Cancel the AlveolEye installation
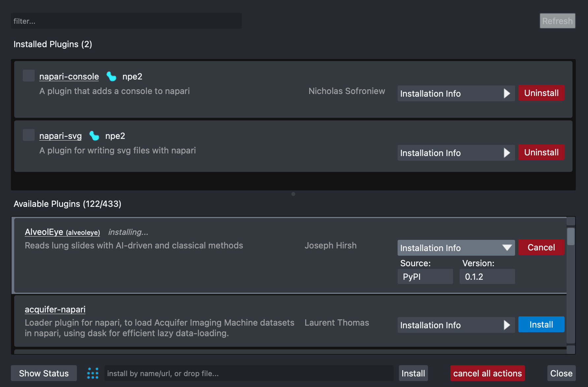This screenshot has width=588, height=387. [541, 247]
